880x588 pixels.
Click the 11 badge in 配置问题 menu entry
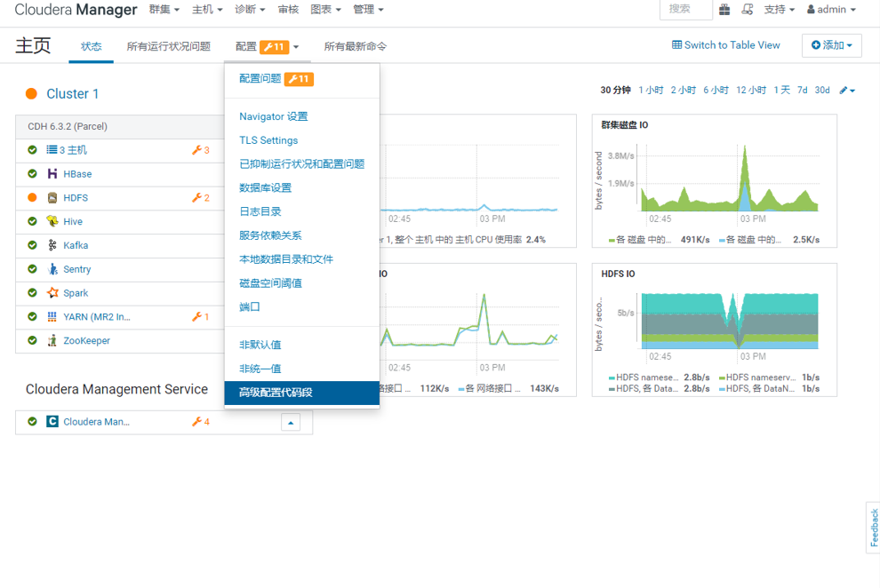(x=300, y=79)
